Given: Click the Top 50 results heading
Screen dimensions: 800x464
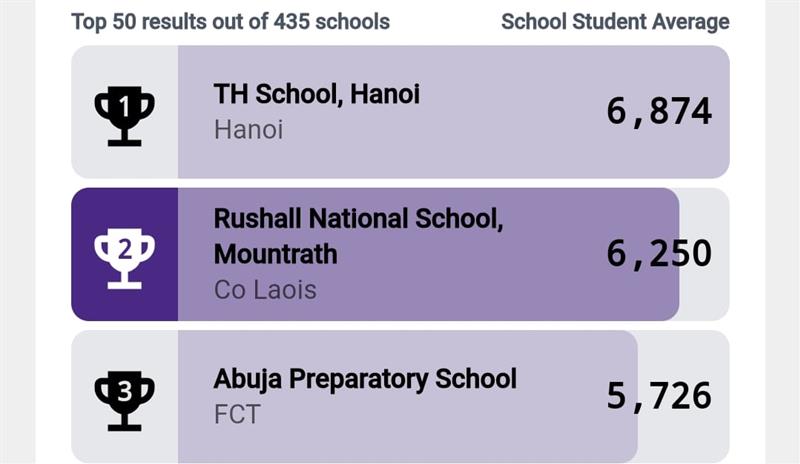Looking at the screenshot, I should (230, 21).
